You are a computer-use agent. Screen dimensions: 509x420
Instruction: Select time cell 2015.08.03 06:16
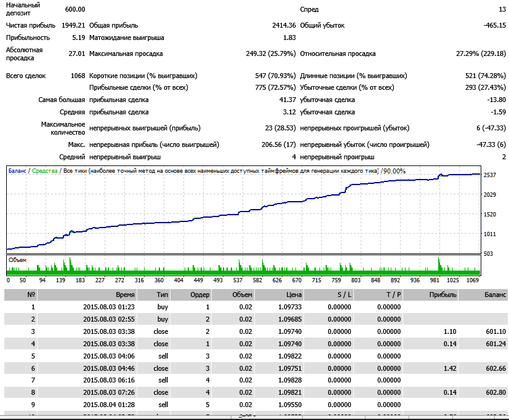point(109,381)
